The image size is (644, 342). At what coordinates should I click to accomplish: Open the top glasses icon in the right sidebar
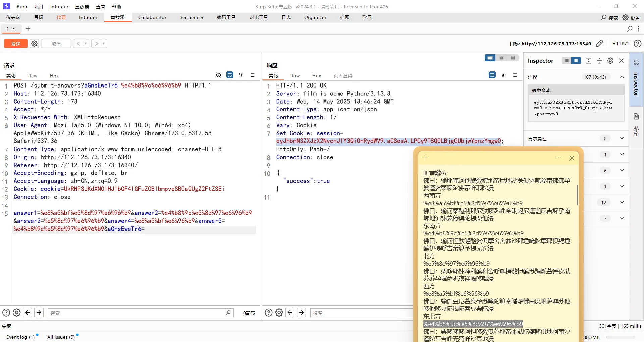click(636, 62)
